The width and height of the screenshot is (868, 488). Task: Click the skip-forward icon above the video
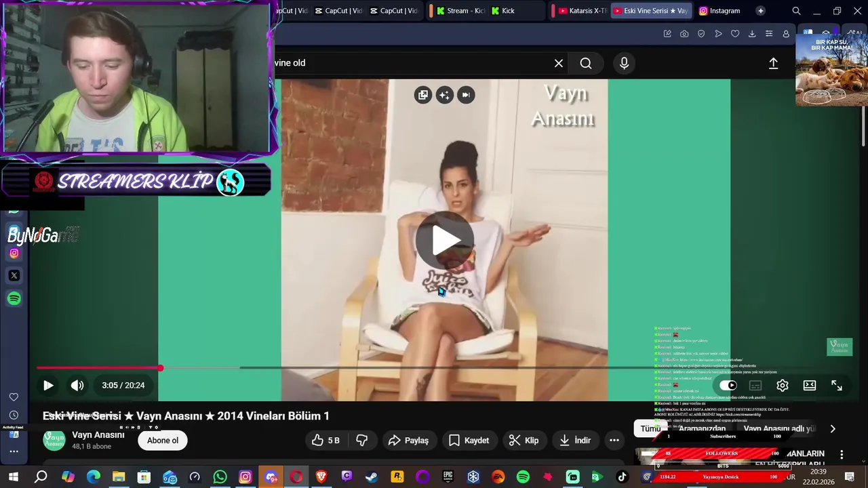[466, 95]
